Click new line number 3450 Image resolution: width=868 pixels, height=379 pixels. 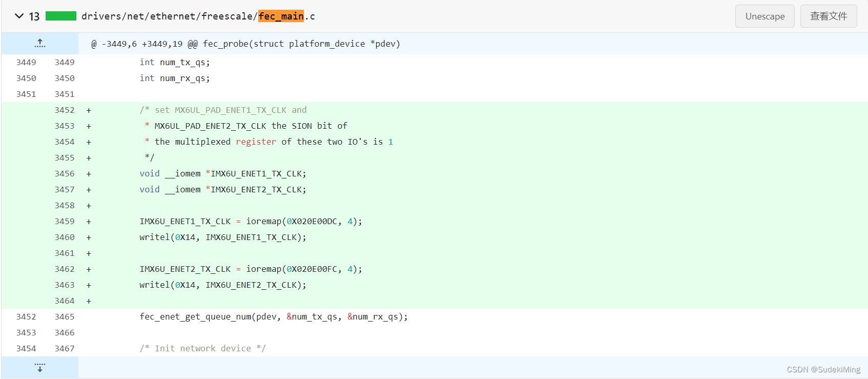pos(65,78)
